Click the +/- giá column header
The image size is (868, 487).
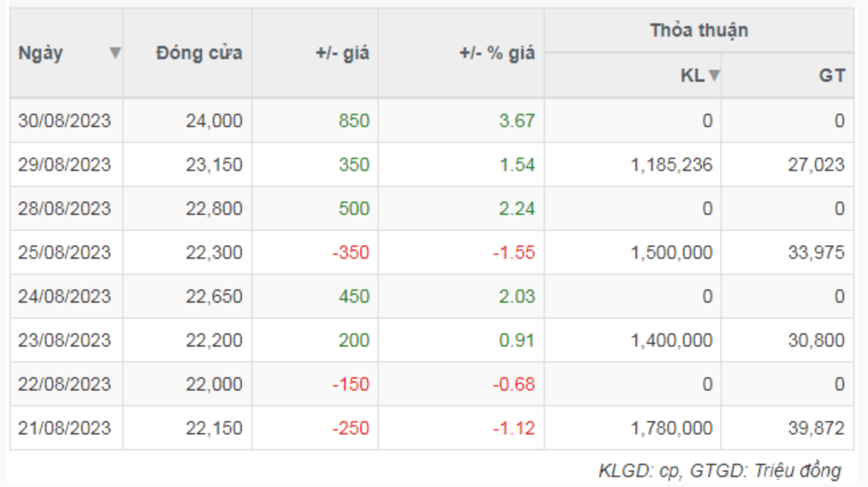pos(342,53)
